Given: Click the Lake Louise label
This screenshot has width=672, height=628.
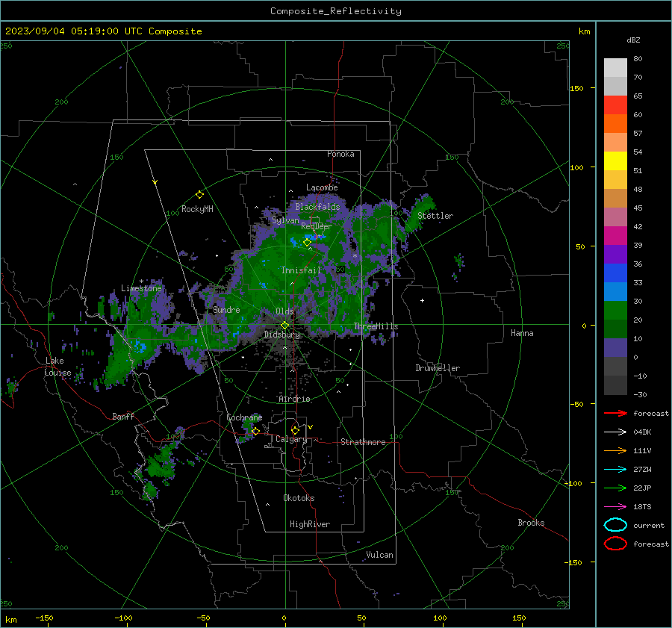Looking at the screenshot, I should point(57,367).
